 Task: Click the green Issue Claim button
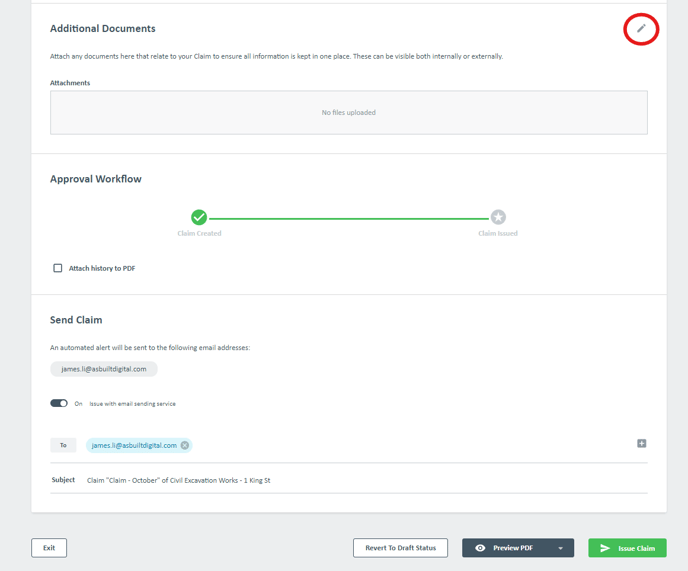[x=627, y=548]
